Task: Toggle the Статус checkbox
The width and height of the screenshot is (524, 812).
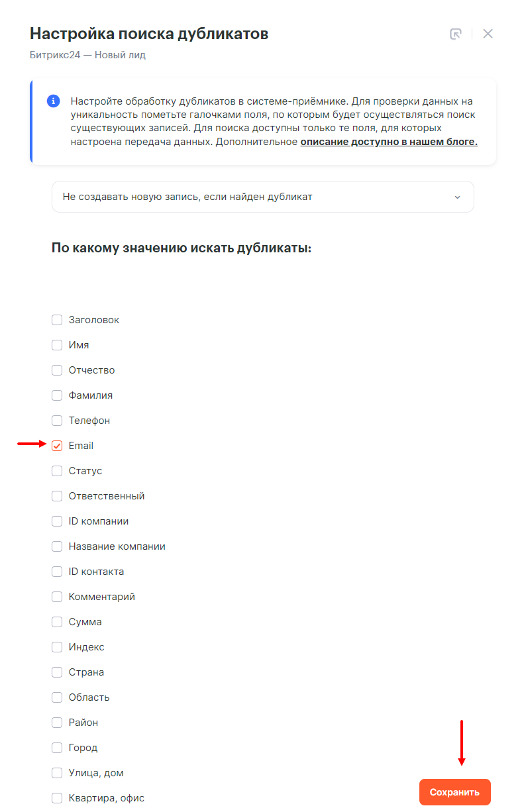Action: (x=57, y=471)
